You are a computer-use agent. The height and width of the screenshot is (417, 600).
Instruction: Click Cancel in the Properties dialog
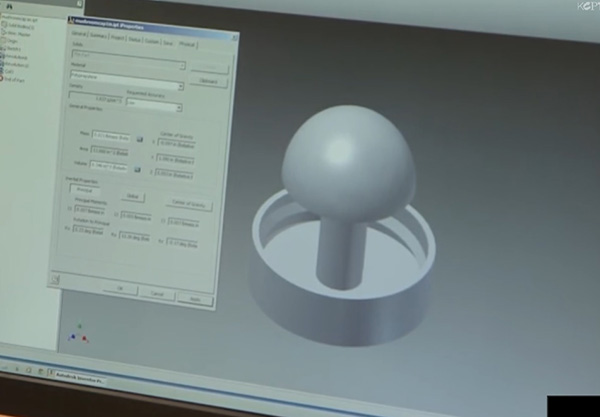[157, 294]
